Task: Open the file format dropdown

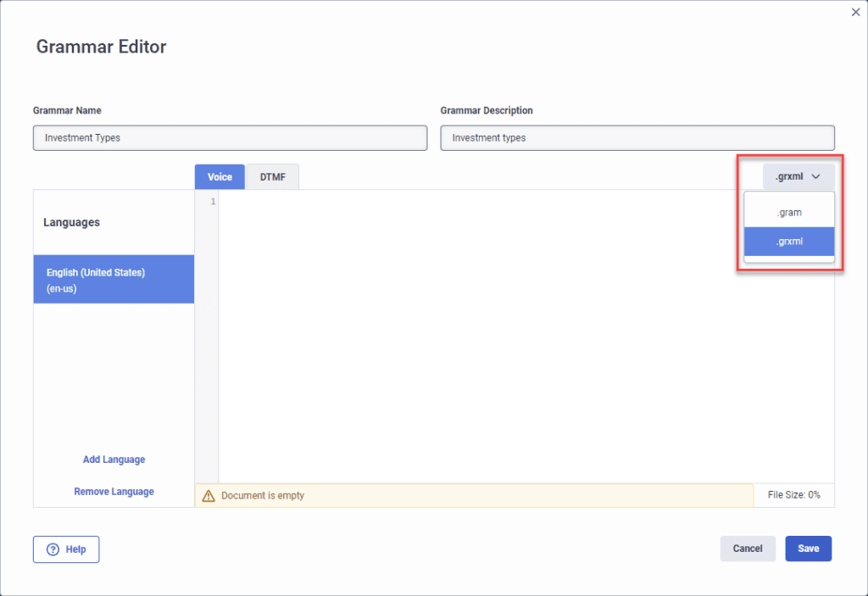Action: 798,176
